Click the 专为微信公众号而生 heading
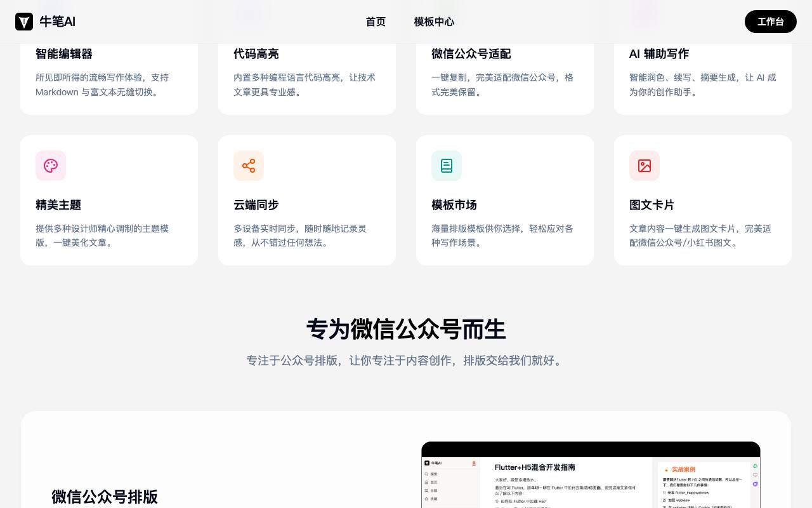The image size is (812, 508). coord(406,330)
